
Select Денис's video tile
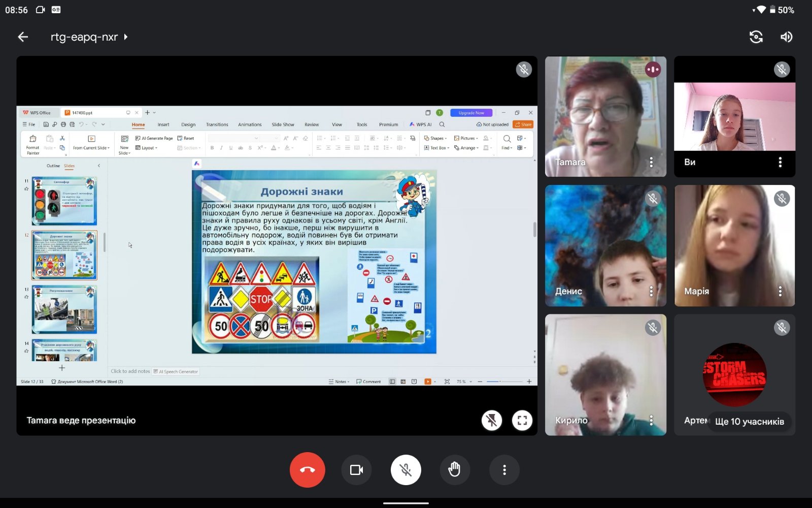[x=605, y=246]
